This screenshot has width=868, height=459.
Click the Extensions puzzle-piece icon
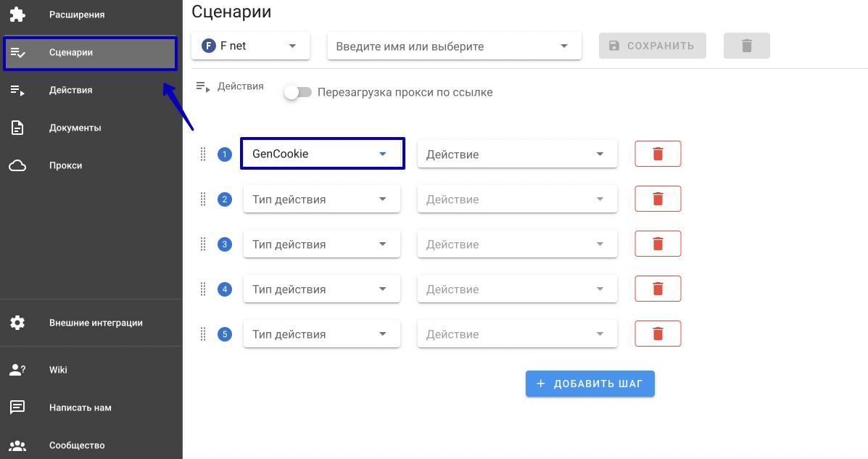[17, 15]
